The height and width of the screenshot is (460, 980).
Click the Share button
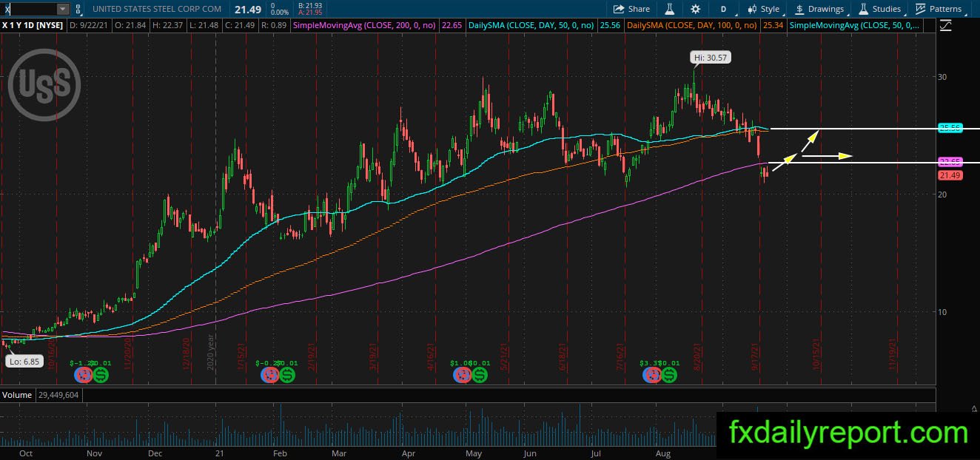(x=631, y=9)
